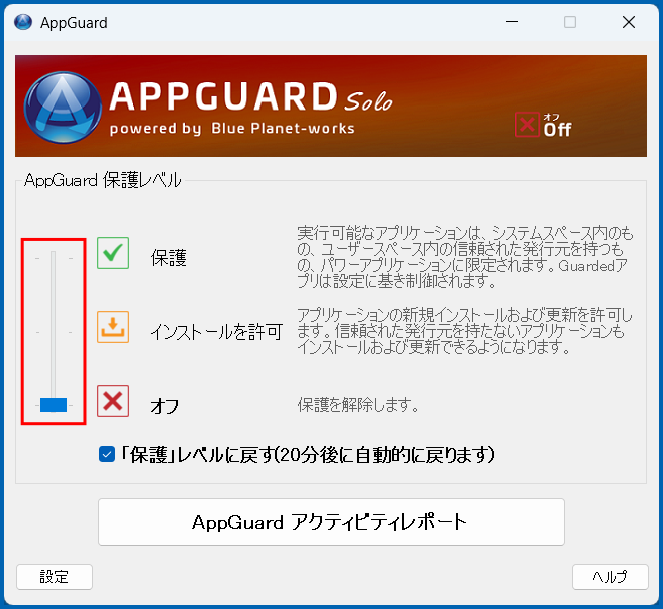Click the red X オフ level icon
The image size is (663, 609).
[x=113, y=401]
